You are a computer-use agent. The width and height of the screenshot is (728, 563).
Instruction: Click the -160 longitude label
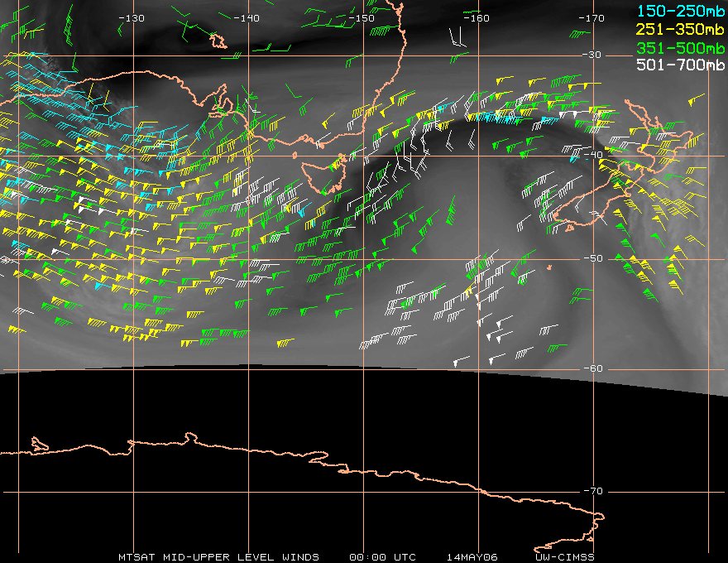point(477,18)
